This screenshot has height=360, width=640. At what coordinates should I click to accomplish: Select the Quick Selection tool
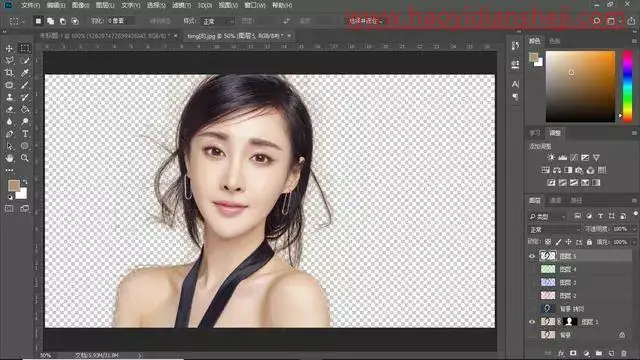click(25, 60)
